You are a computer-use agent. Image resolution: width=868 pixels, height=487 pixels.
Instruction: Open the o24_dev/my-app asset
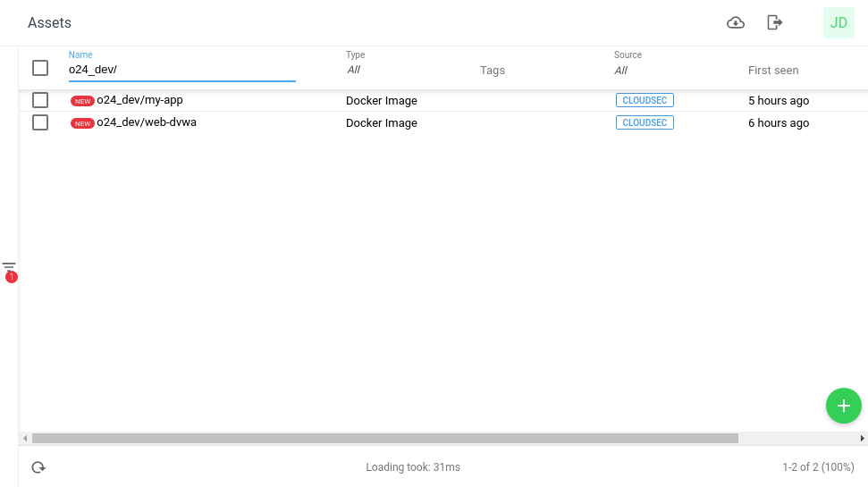pos(139,100)
